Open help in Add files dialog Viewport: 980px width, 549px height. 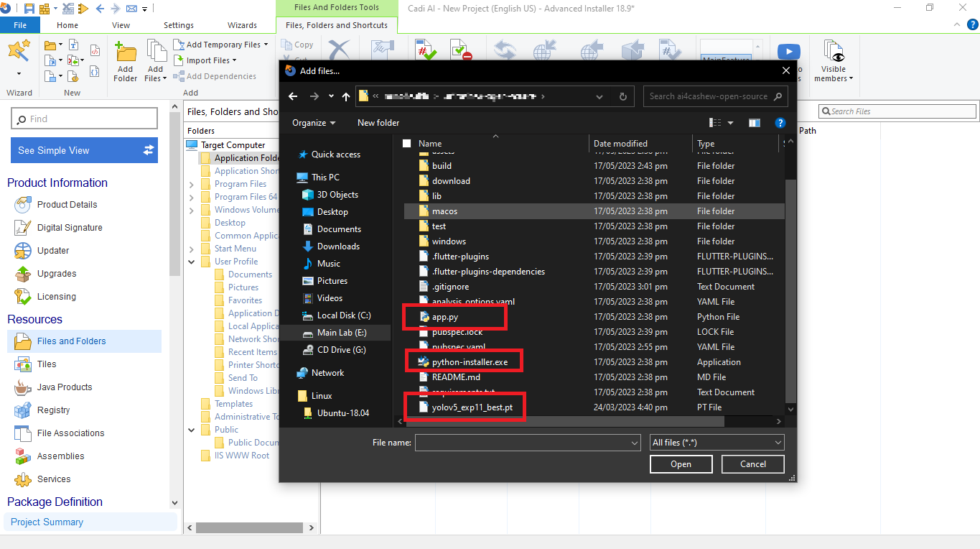(780, 123)
